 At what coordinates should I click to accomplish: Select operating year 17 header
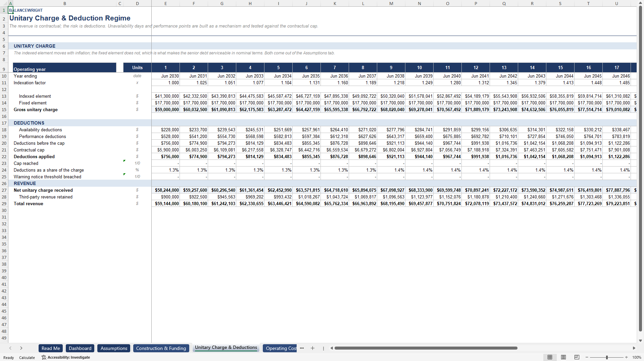[x=616, y=67]
